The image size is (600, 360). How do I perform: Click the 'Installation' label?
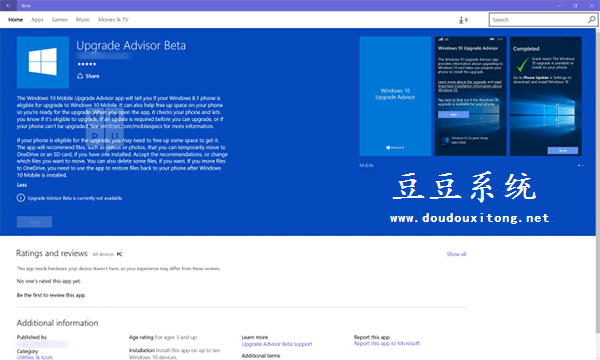click(x=142, y=350)
